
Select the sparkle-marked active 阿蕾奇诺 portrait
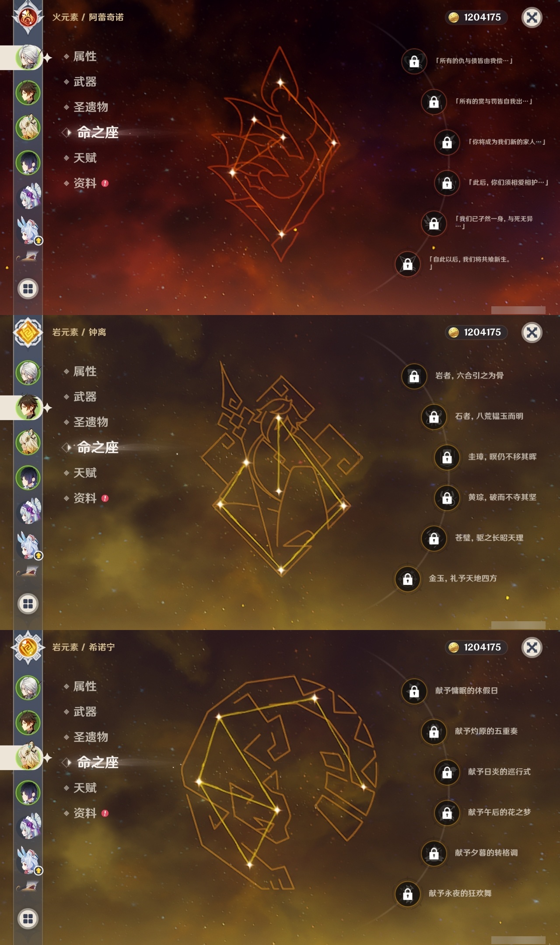point(28,57)
